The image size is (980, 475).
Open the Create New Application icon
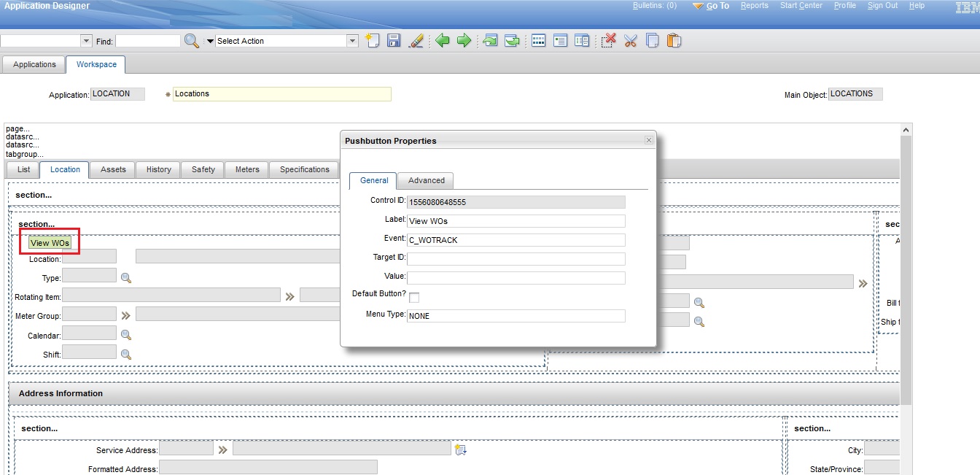tap(371, 40)
